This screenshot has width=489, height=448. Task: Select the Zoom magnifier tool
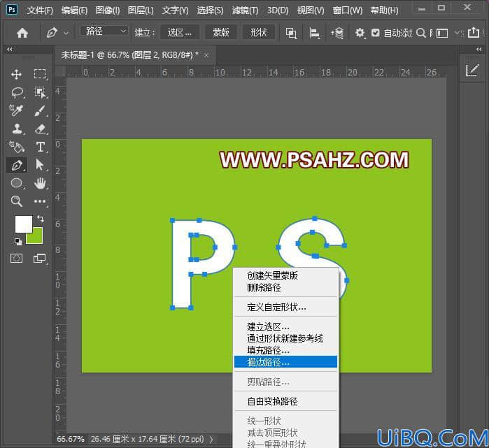17,201
